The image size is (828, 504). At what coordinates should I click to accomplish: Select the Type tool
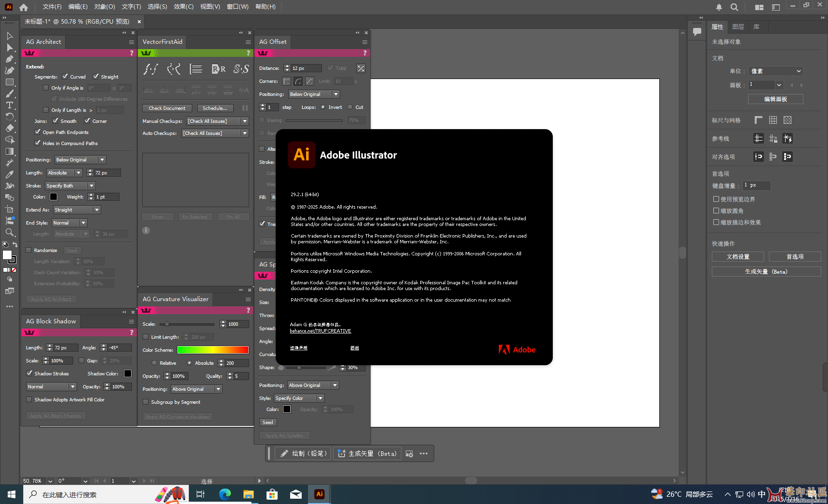10,106
